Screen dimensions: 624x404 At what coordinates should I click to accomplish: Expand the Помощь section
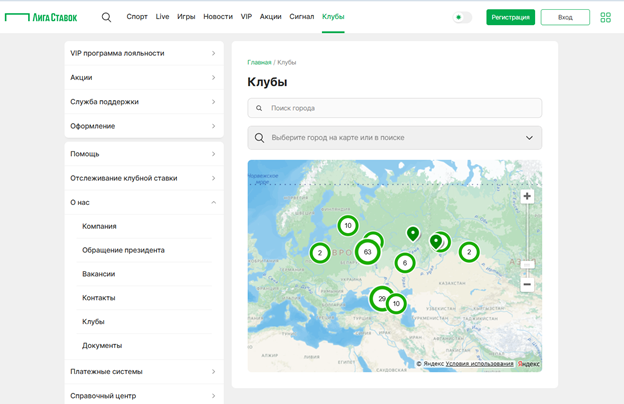click(144, 154)
